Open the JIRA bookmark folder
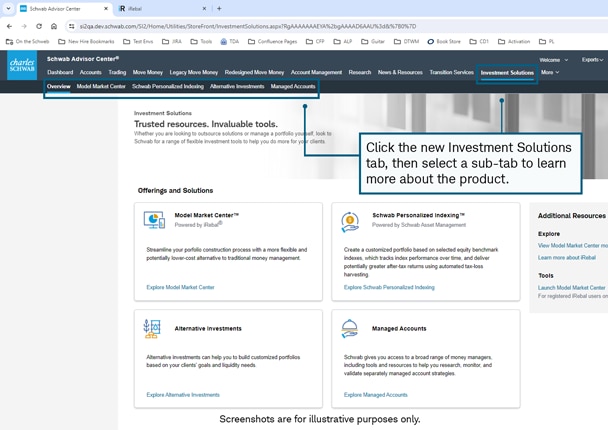608x430 pixels. pos(172,41)
